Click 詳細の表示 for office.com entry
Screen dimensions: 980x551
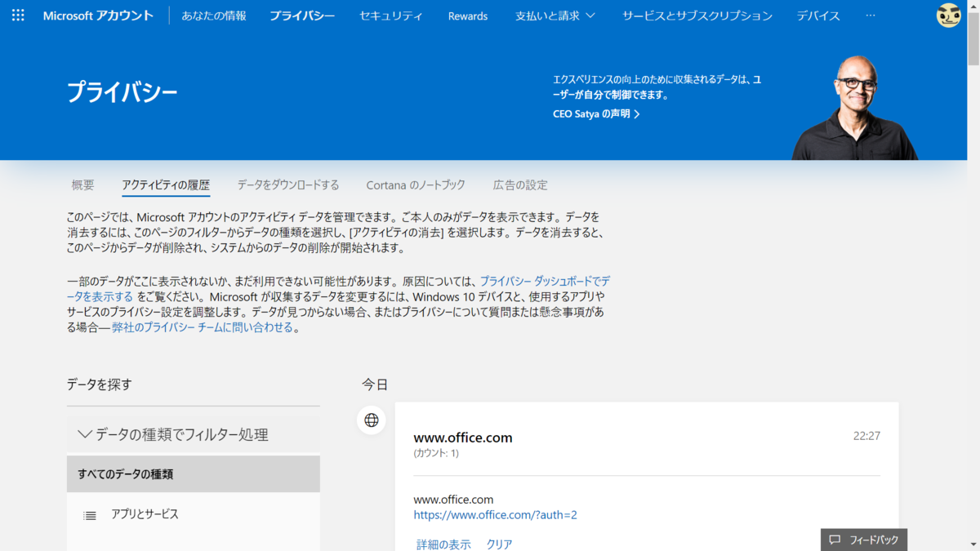click(x=443, y=544)
